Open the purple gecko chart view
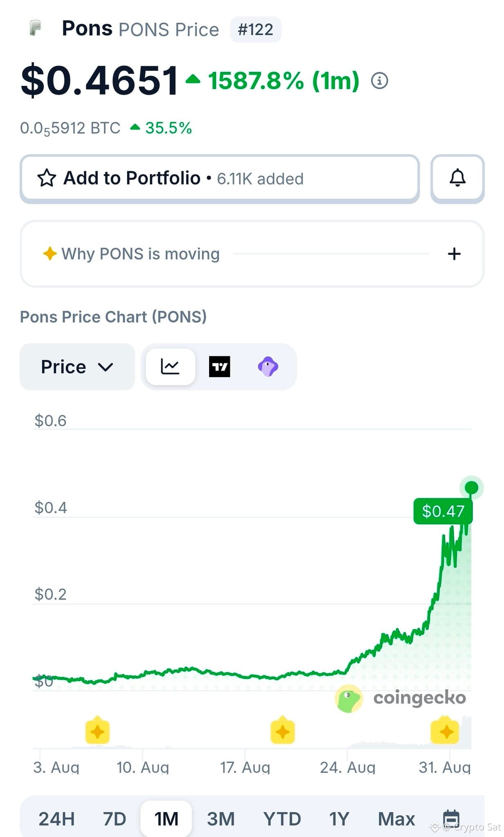The width and height of the screenshot is (504, 837). coord(268,367)
